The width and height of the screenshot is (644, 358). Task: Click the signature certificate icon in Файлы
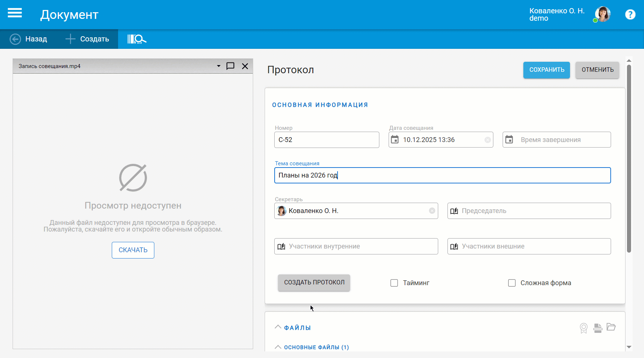click(584, 328)
